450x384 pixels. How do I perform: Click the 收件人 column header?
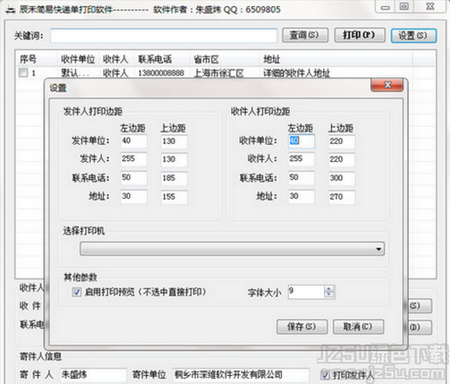tap(117, 59)
